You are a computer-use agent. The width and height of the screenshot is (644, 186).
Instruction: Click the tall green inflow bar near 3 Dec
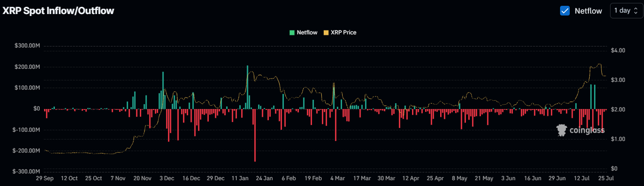[163, 90]
